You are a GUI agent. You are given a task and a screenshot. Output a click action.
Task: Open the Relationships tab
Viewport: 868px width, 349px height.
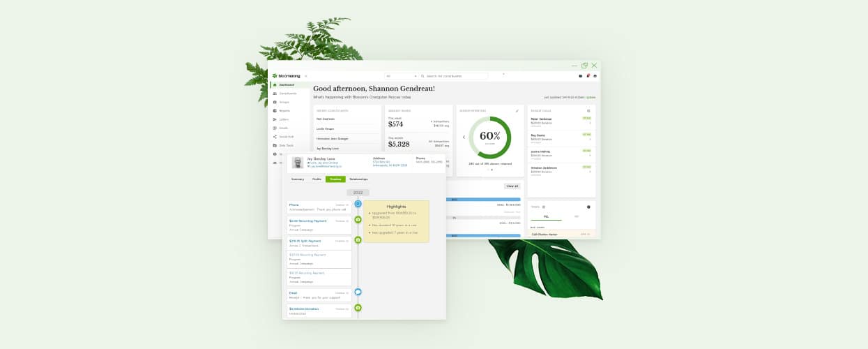point(358,179)
